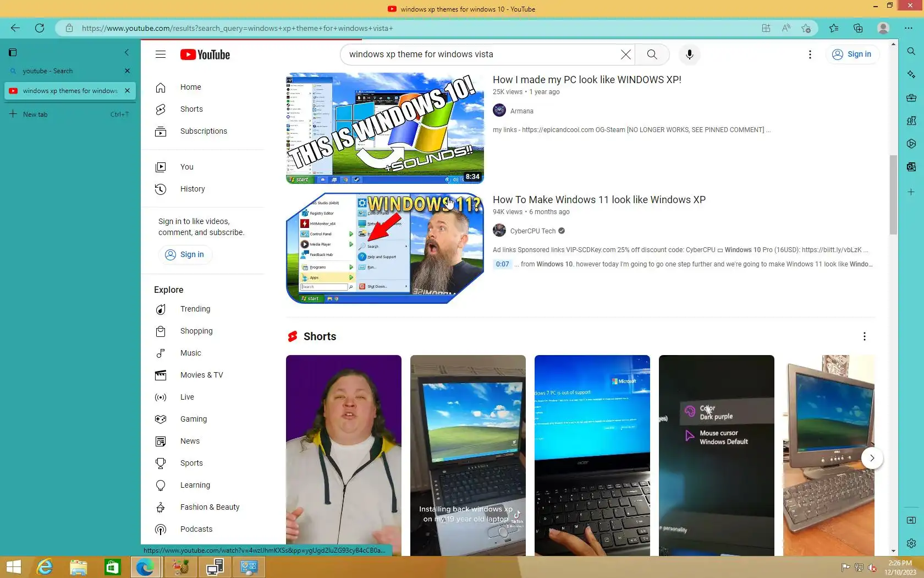Open the Windows Store taskbar icon

(112, 567)
